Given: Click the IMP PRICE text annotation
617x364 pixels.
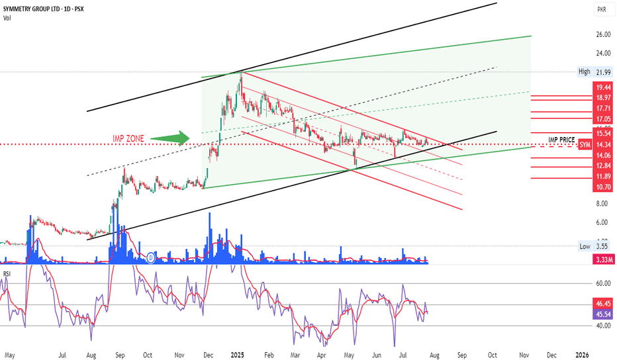Looking at the screenshot, I should click(x=561, y=140).
